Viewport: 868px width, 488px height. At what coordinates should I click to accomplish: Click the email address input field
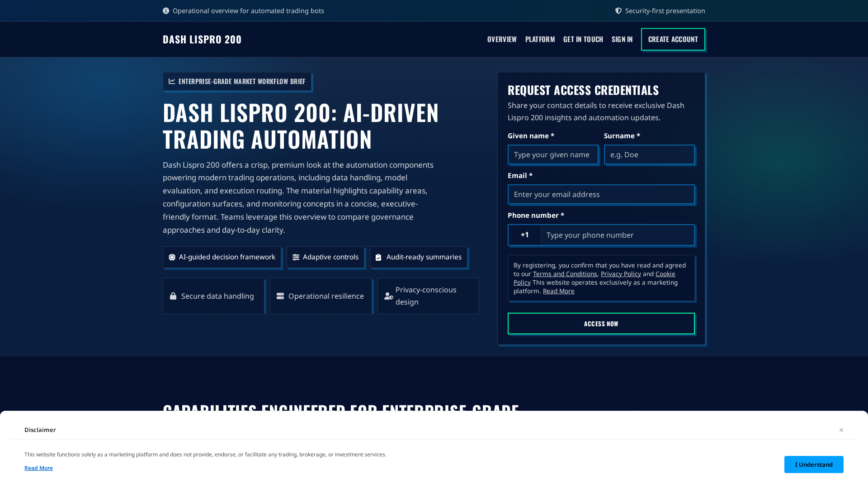coord(601,194)
